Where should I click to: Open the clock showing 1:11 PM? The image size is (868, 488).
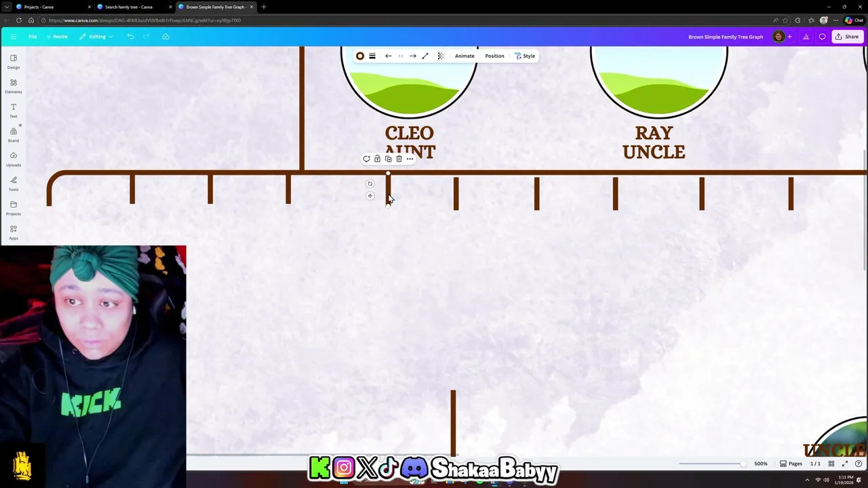pos(845,479)
